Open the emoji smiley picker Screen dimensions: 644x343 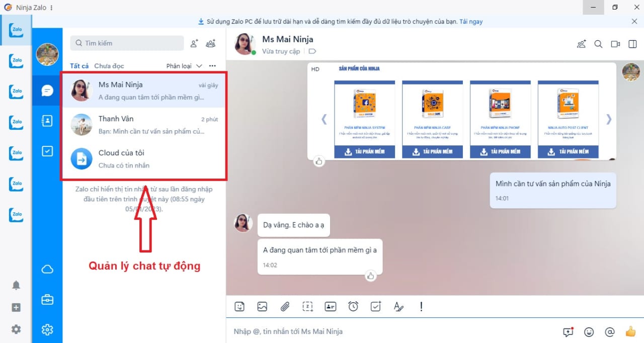pos(589,331)
